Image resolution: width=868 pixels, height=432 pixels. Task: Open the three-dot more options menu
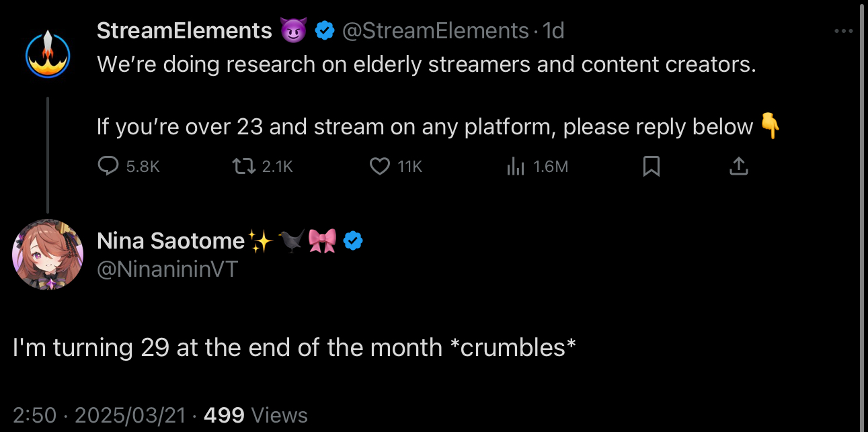tap(843, 31)
